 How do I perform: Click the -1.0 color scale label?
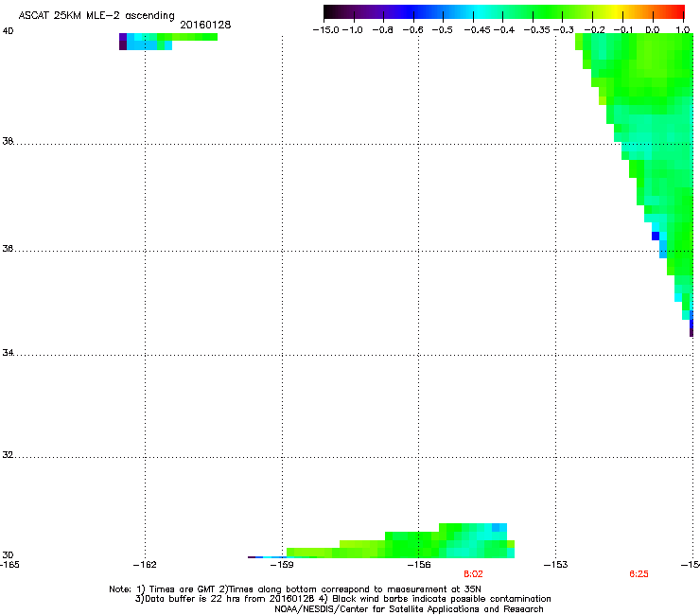(353, 30)
